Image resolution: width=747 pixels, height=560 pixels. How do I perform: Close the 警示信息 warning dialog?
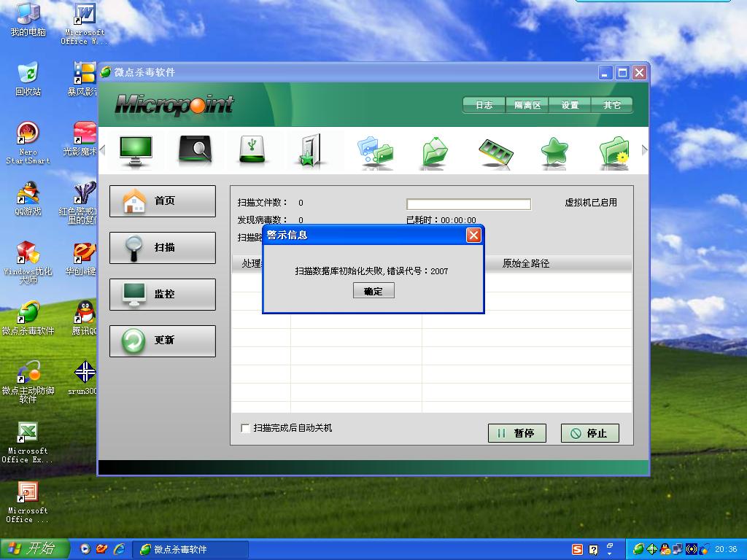click(473, 236)
